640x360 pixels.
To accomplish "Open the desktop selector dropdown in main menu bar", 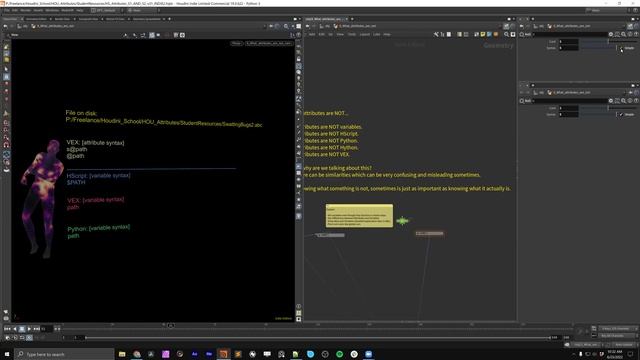I will click(x=106, y=10).
